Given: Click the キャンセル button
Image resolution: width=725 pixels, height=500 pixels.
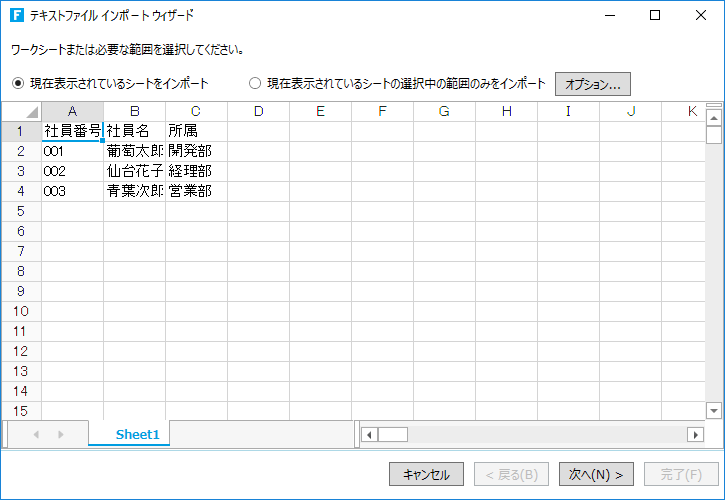Looking at the screenshot, I should [x=426, y=474].
